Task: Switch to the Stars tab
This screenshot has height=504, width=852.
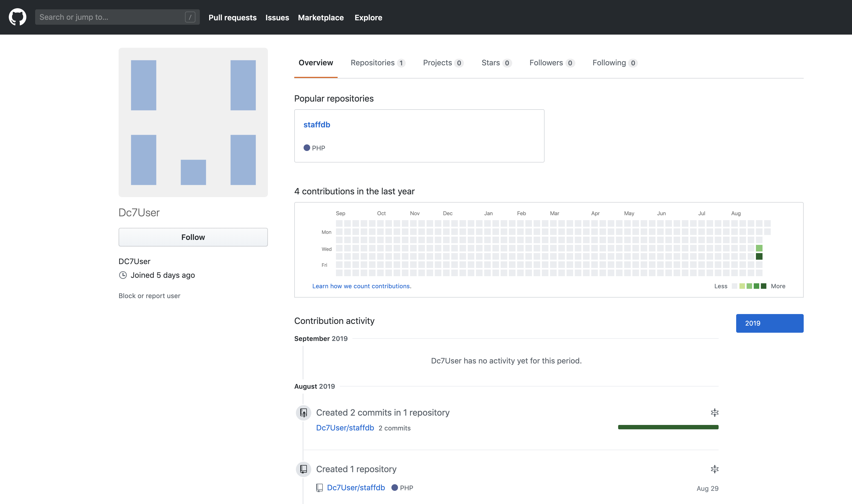Action: pyautogui.click(x=497, y=63)
